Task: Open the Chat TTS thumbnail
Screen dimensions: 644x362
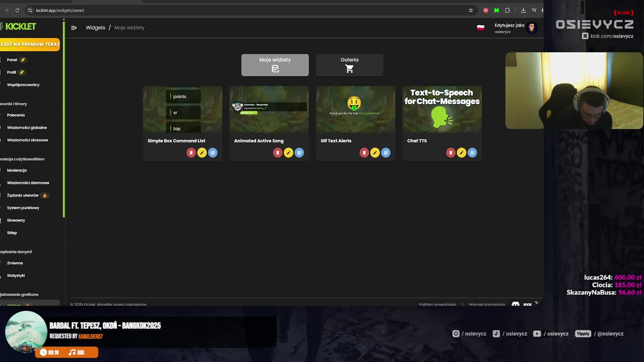Action: tap(442, 110)
